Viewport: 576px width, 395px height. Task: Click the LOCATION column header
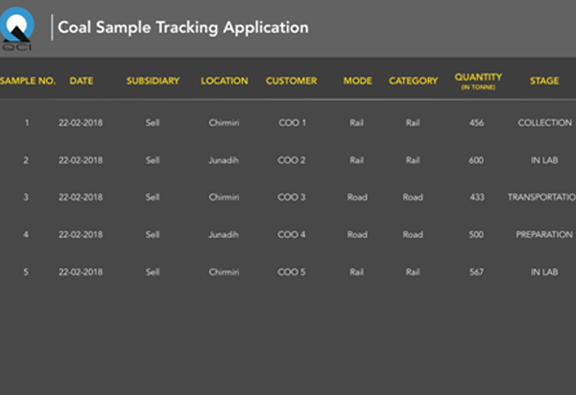click(224, 81)
